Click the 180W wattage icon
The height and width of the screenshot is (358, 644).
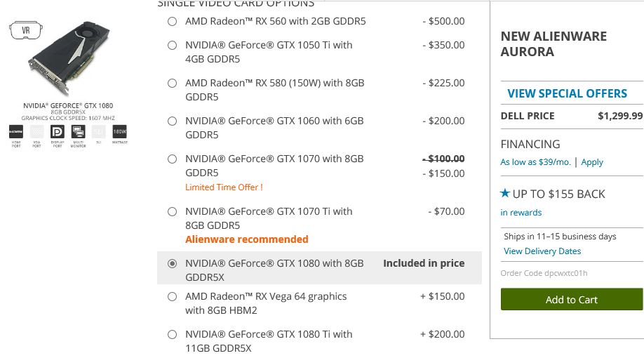coord(119,132)
